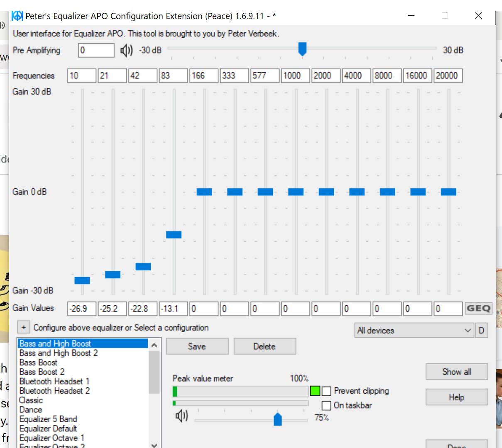The width and height of the screenshot is (502, 448).
Task: Click the Save button
Action: [x=197, y=346]
